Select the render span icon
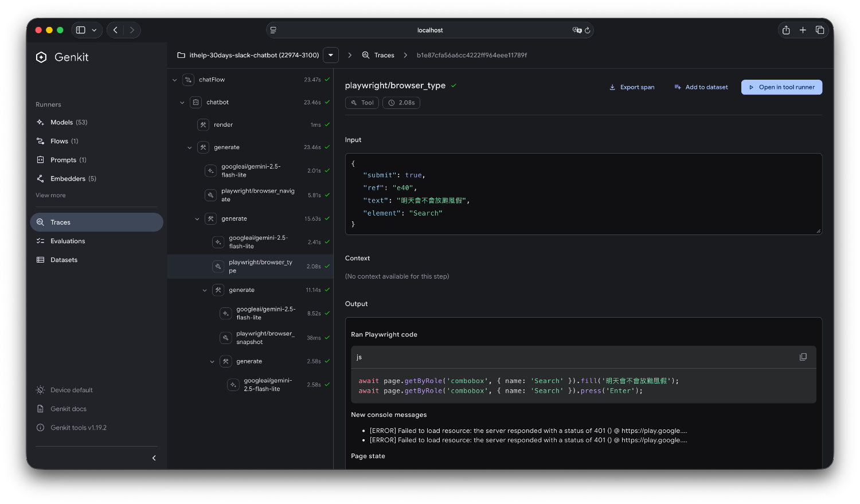The image size is (860, 504). click(x=203, y=125)
